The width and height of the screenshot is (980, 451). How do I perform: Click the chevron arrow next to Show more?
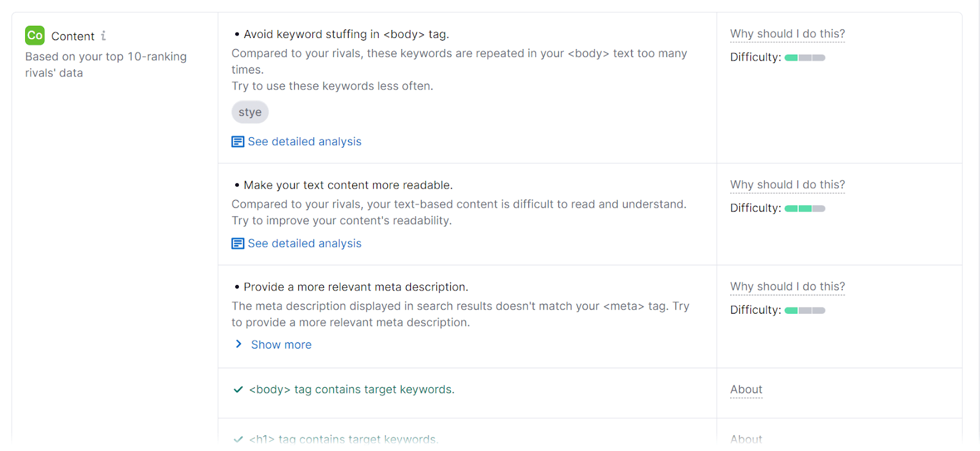click(239, 344)
